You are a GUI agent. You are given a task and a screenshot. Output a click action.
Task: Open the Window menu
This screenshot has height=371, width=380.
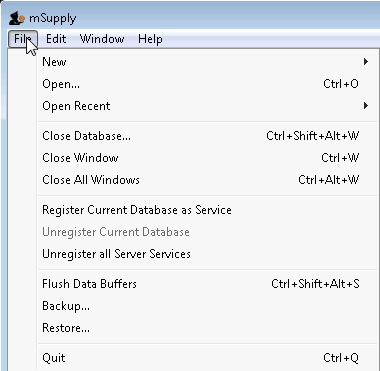coord(102,39)
